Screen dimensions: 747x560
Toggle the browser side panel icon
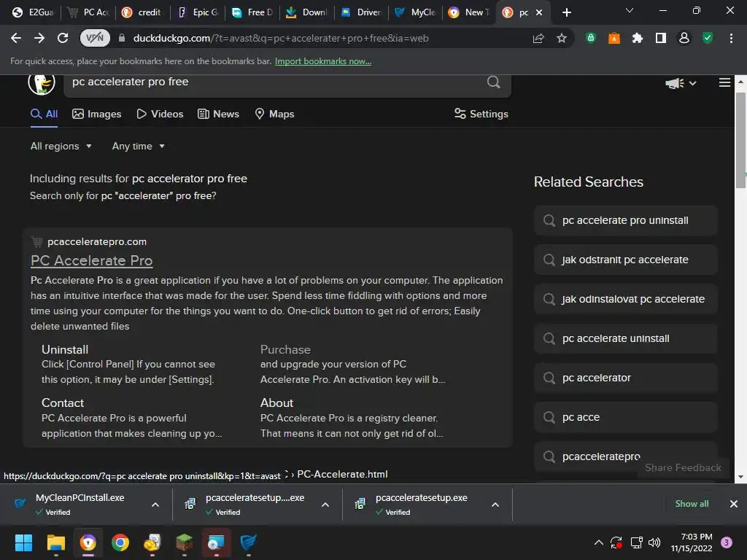pos(661,38)
